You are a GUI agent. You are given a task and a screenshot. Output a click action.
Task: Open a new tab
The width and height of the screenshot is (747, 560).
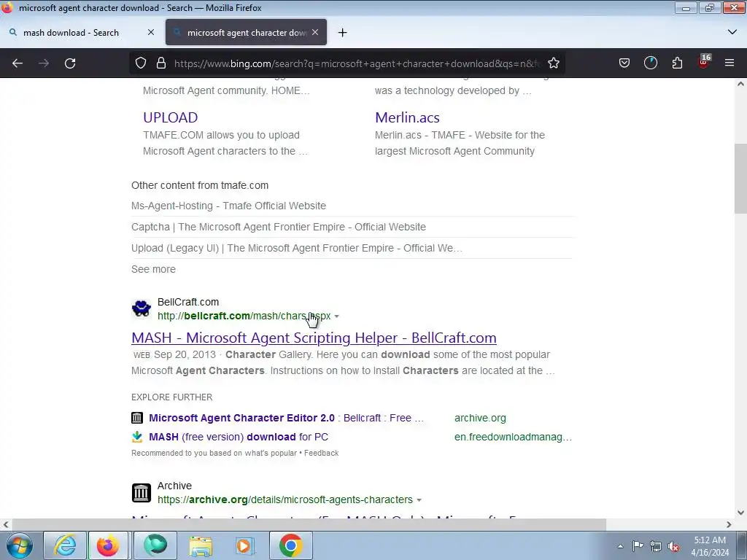click(x=343, y=32)
